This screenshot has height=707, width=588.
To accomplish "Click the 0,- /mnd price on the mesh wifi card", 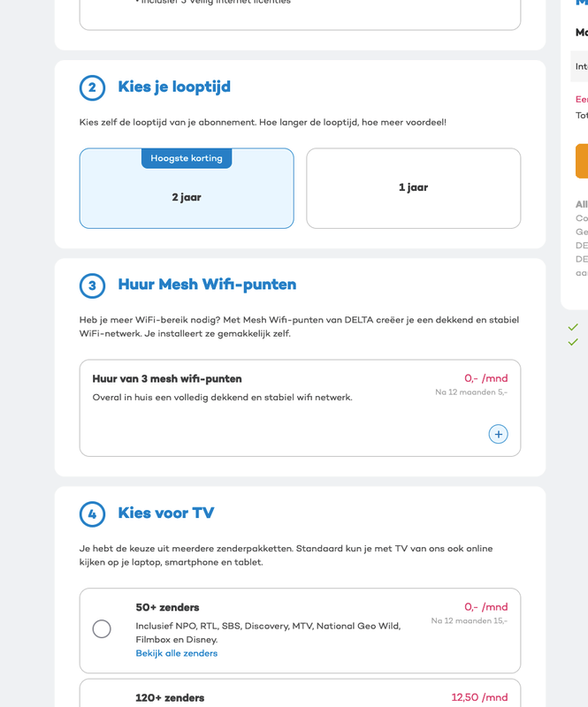I will (x=485, y=378).
